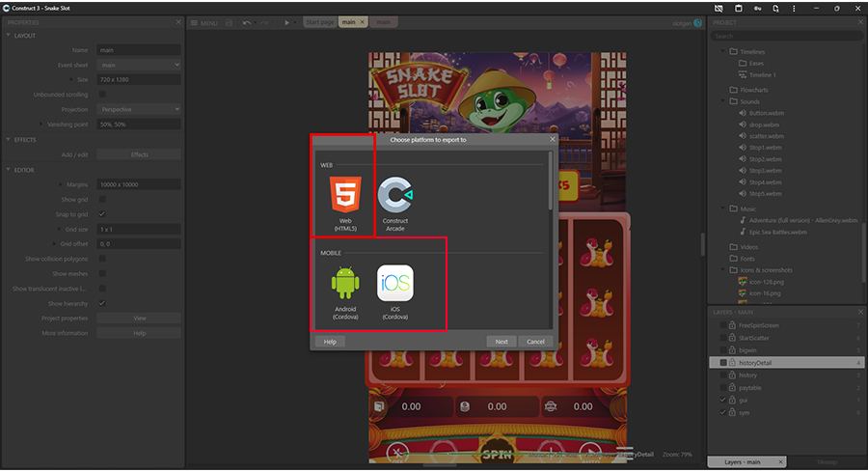Click the preview play icon
This screenshot has width=868, height=472.
click(x=286, y=23)
